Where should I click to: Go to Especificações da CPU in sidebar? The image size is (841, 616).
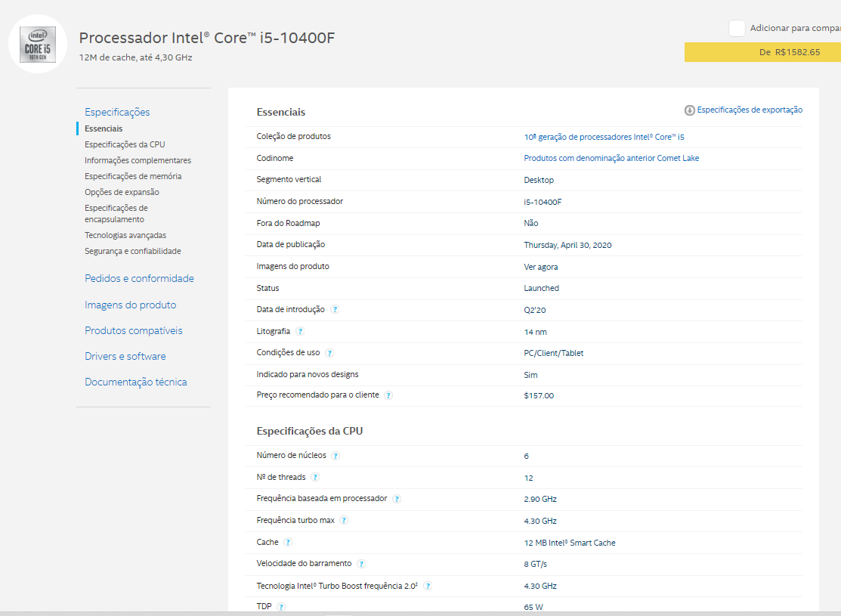[x=125, y=144]
